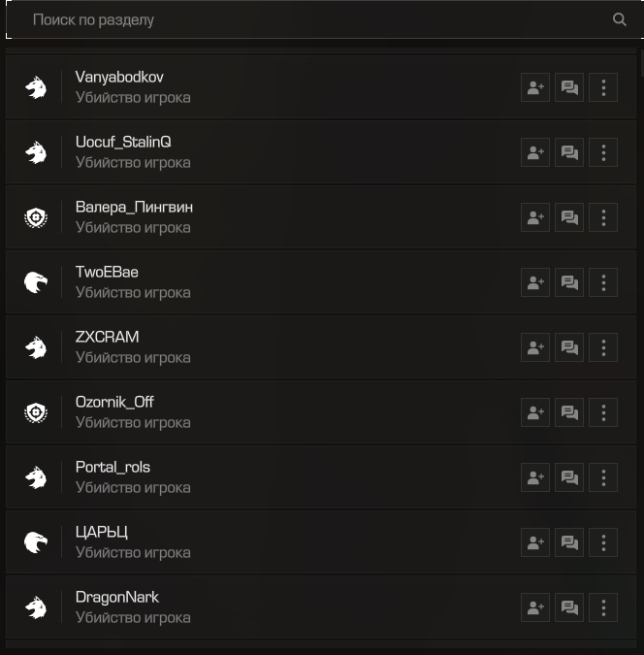Image resolution: width=644 pixels, height=655 pixels.
Task: Open more options for ZXCRAM
Action: coord(603,347)
